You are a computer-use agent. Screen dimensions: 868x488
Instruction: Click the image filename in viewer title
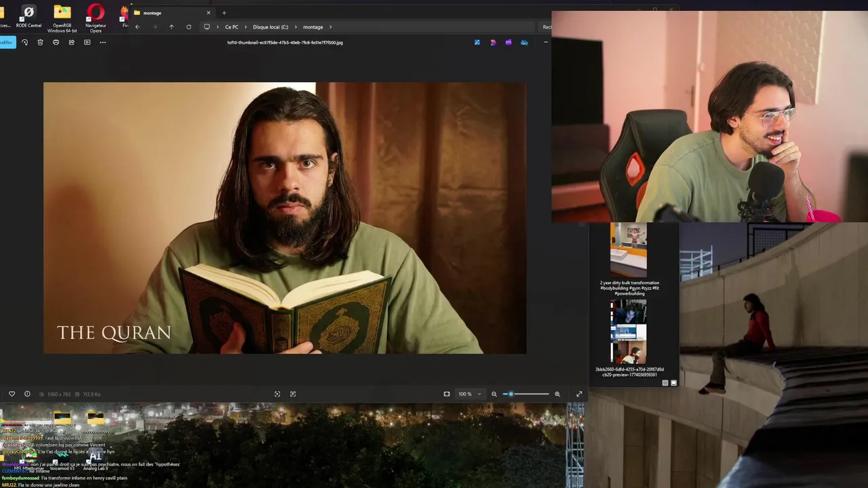tap(285, 43)
